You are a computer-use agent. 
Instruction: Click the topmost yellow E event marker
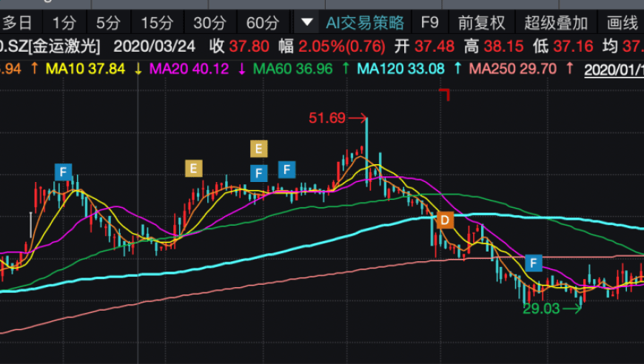259,149
